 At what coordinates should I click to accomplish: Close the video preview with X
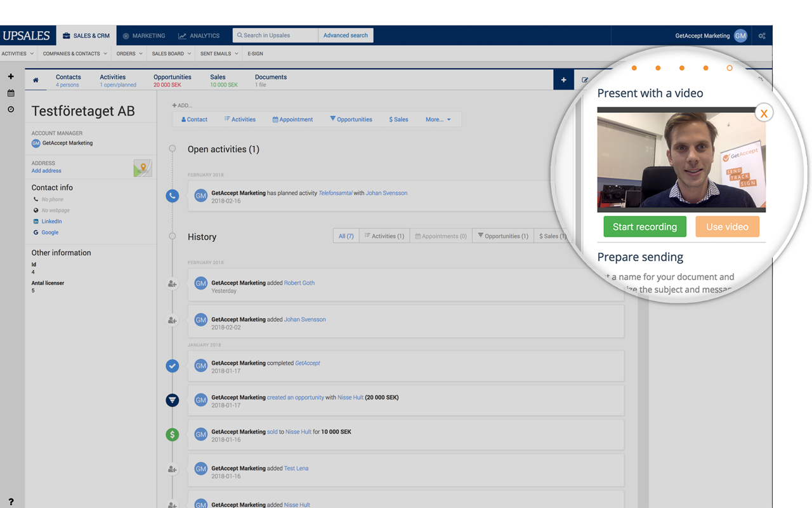pyautogui.click(x=764, y=113)
